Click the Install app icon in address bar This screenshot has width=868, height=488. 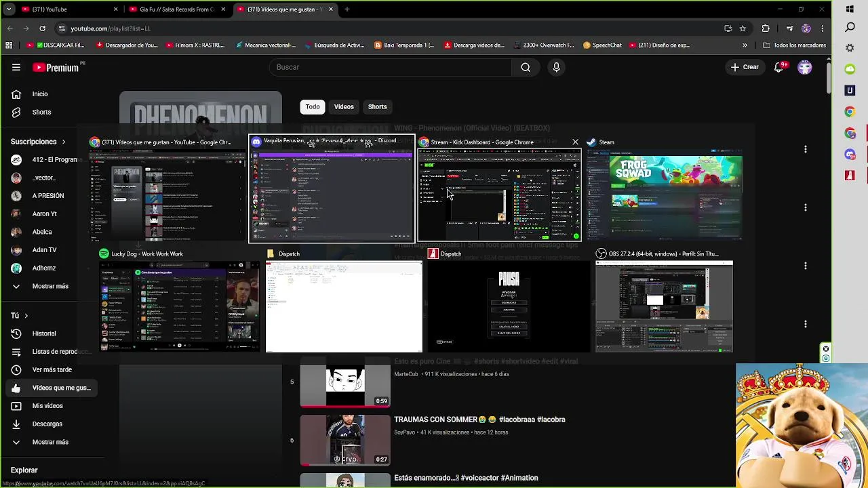pyautogui.click(x=728, y=28)
